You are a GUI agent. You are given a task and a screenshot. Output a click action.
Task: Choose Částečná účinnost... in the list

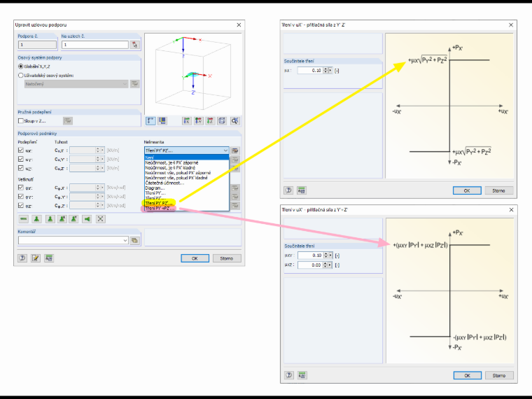187,183
